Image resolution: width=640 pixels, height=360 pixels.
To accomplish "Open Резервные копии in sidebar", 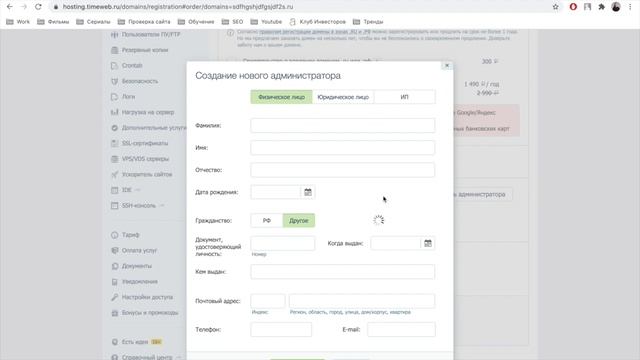I will point(140,50).
